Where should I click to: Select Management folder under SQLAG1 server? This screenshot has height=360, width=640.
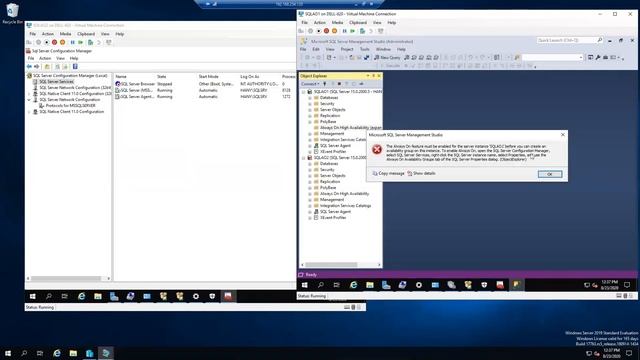[332, 134]
